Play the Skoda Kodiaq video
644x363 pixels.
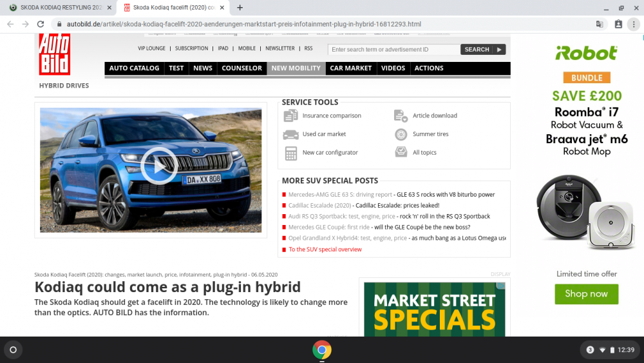click(159, 166)
